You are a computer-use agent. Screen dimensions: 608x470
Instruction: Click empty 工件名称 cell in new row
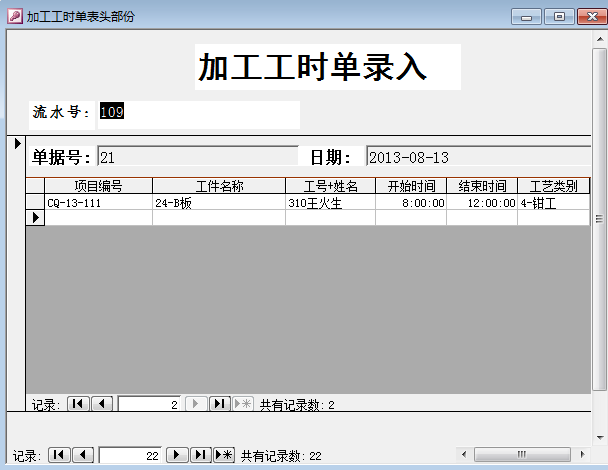(x=219, y=218)
